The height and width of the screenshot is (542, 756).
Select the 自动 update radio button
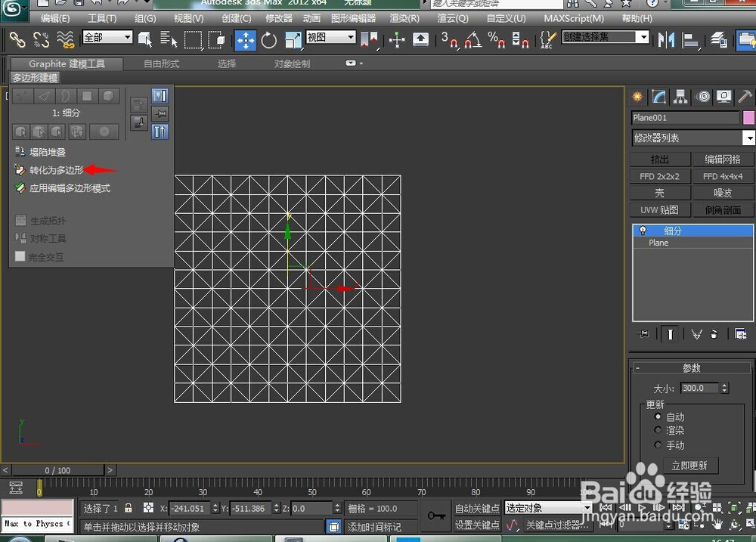point(658,417)
